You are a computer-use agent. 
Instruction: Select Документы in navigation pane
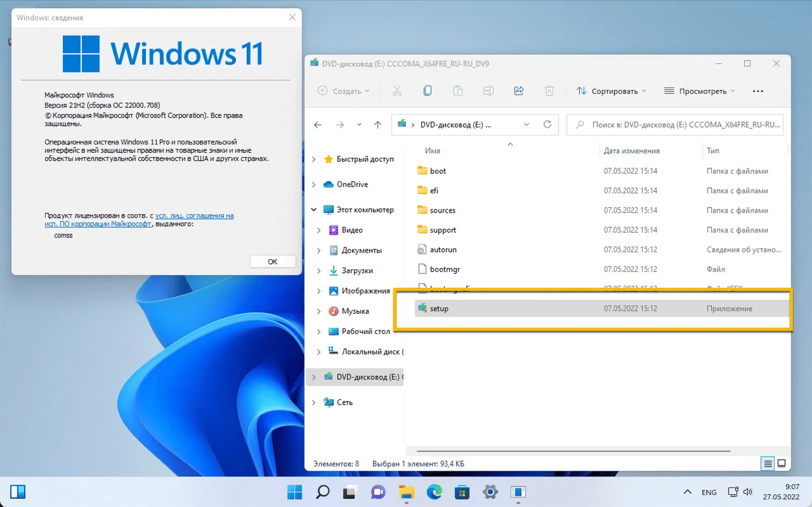click(362, 250)
